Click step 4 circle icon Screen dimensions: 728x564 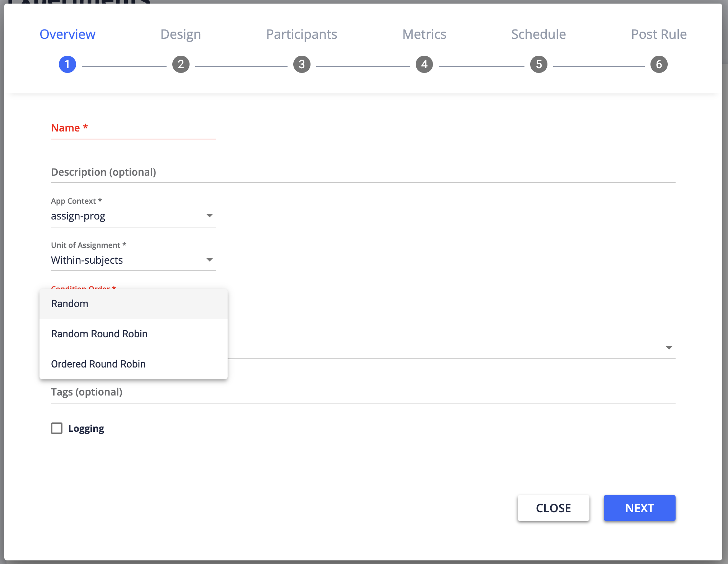click(424, 65)
